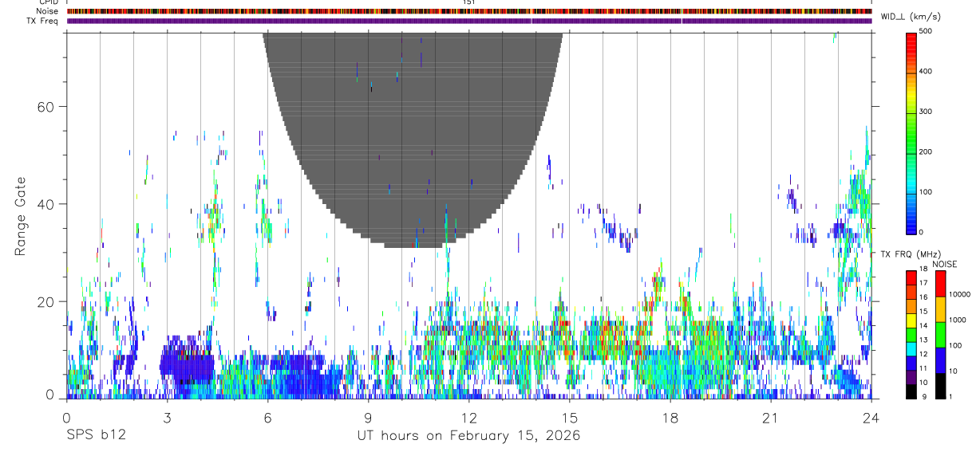Click the 3 tick on UT hours axis

tap(167, 418)
